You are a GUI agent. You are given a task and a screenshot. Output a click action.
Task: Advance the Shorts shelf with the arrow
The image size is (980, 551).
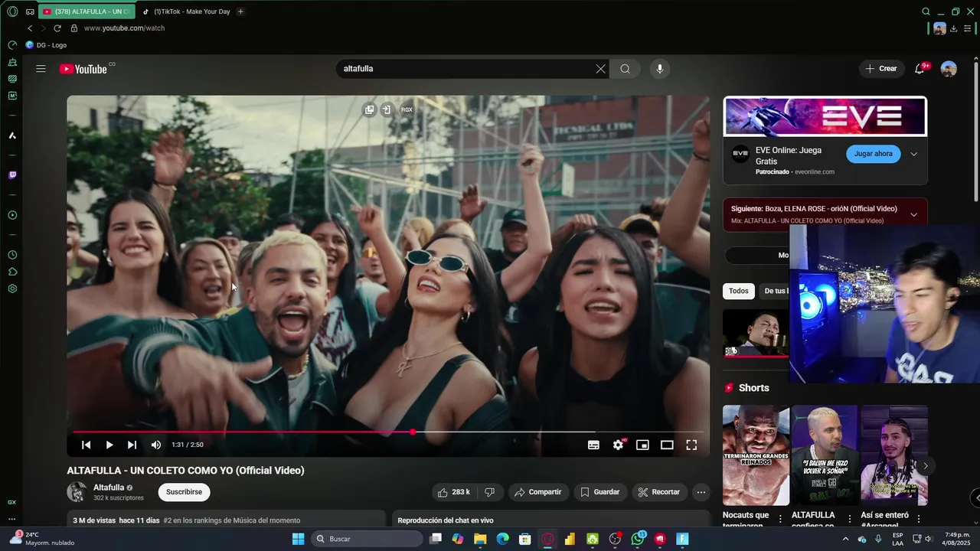coord(925,465)
